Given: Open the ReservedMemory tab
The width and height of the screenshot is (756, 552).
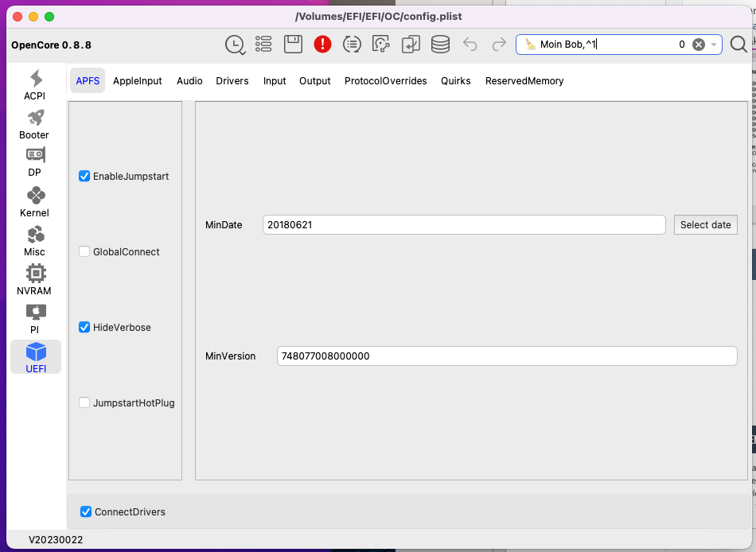Looking at the screenshot, I should click(524, 80).
